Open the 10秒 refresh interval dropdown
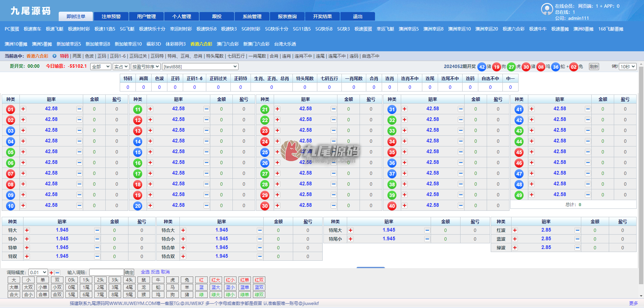The image size is (644, 308). [x=628, y=67]
